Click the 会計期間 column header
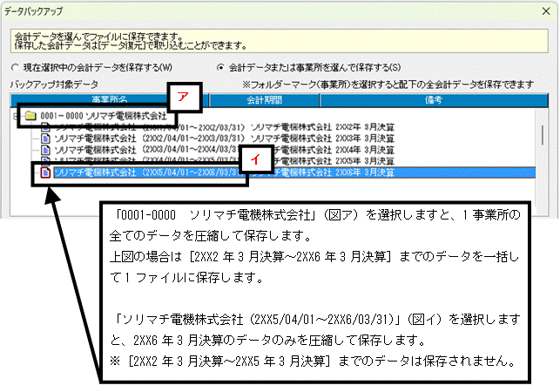Viewport: 560px width, 392px height. click(x=264, y=100)
